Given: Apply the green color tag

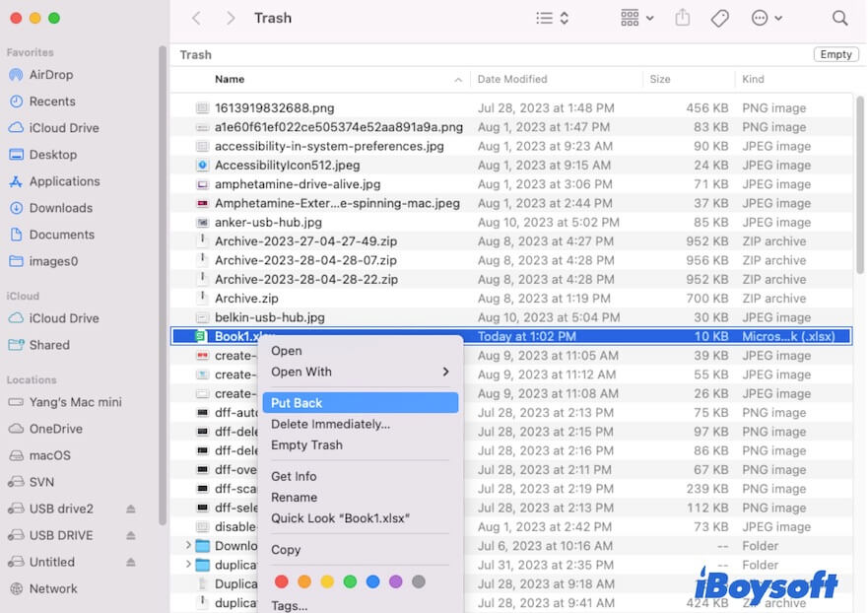Looking at the screenshot, I should point(350,582).
